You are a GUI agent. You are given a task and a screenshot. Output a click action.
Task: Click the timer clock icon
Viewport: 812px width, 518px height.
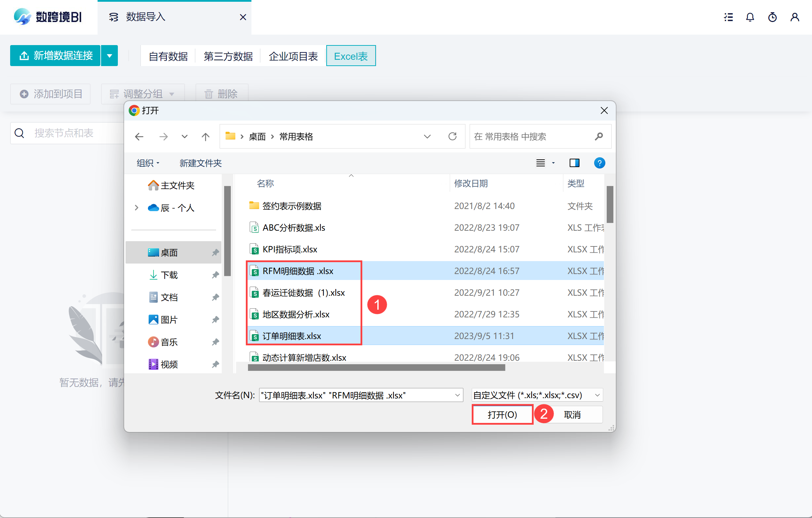[772, 17]
